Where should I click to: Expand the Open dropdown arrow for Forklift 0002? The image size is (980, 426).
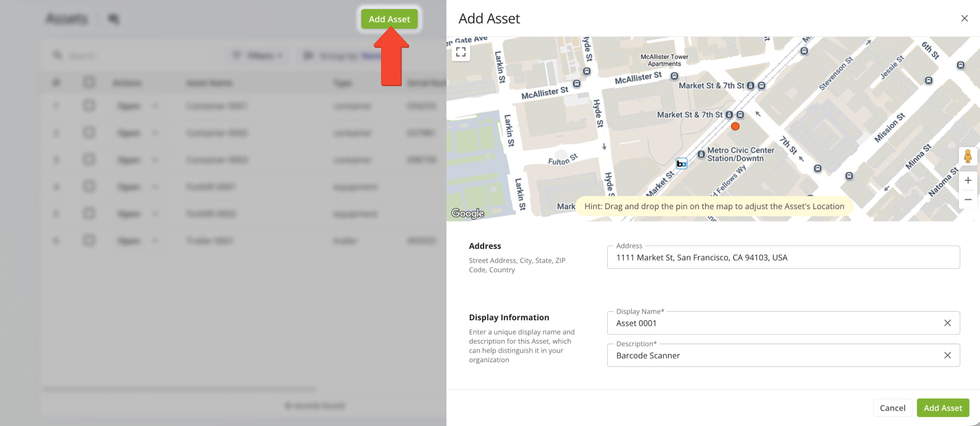(x=155, y=213)
